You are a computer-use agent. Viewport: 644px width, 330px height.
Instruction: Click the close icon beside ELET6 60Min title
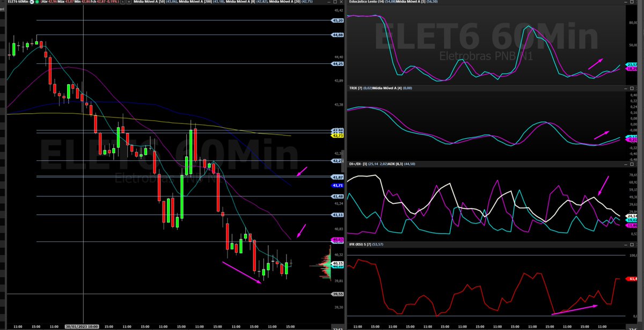[32, 2]
